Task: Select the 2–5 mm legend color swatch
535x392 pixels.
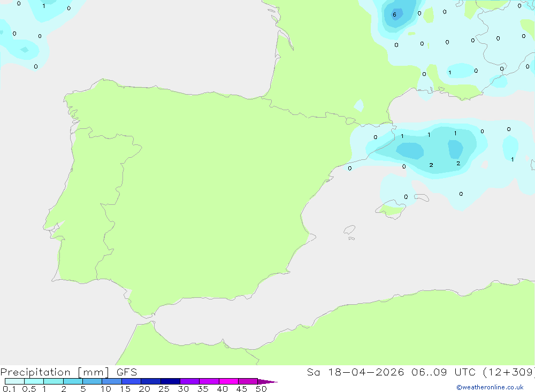Action: point(73,381)
